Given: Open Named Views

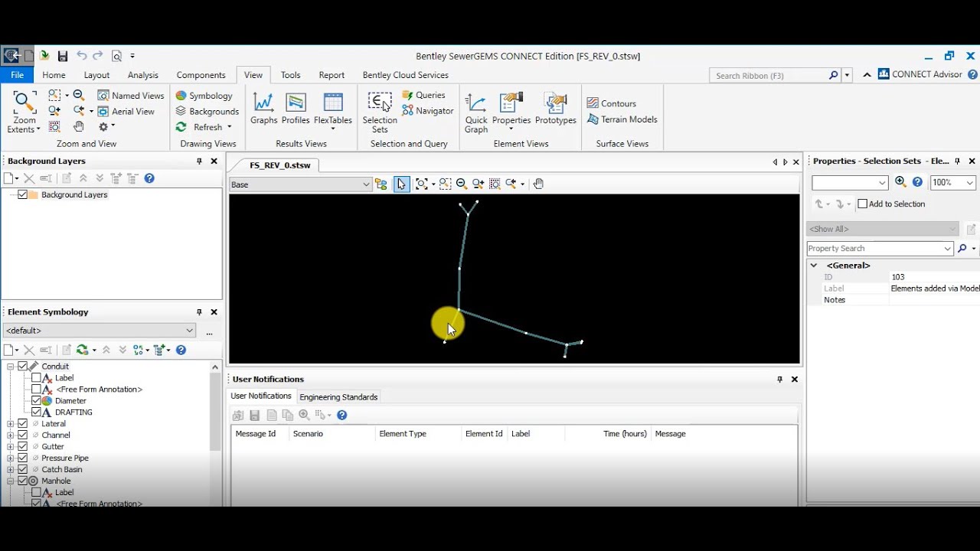Looking at the screenshot, I should click(x=131, y=96).
